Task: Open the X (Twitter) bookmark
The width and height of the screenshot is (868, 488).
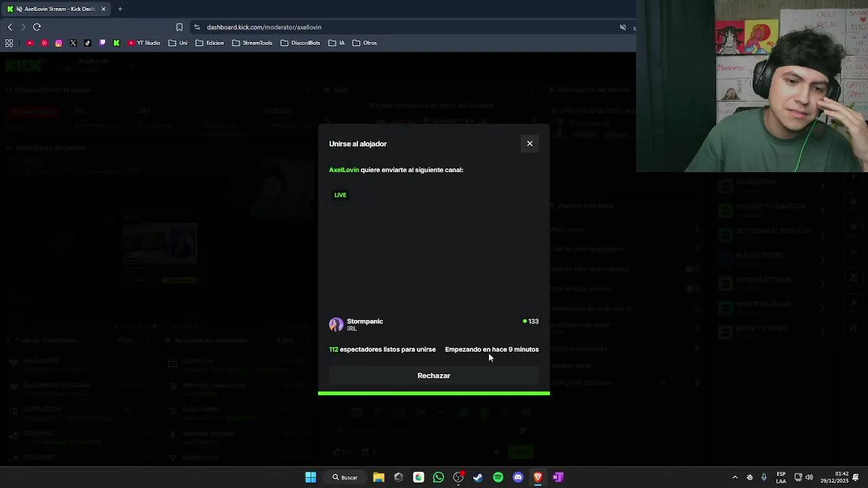Action: [x=73, y=43]
